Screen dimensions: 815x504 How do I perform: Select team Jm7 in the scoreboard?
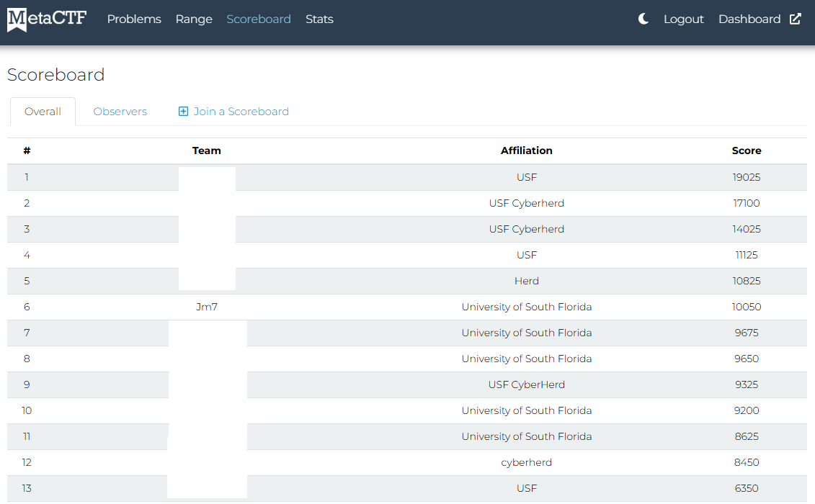point(207,307)
